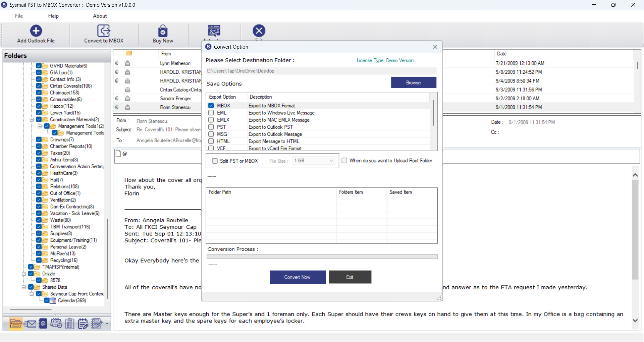Viewport: 644px width, 342px height.
Task: Switch to mail view using envelope icon
Action: tap(30, 324)
